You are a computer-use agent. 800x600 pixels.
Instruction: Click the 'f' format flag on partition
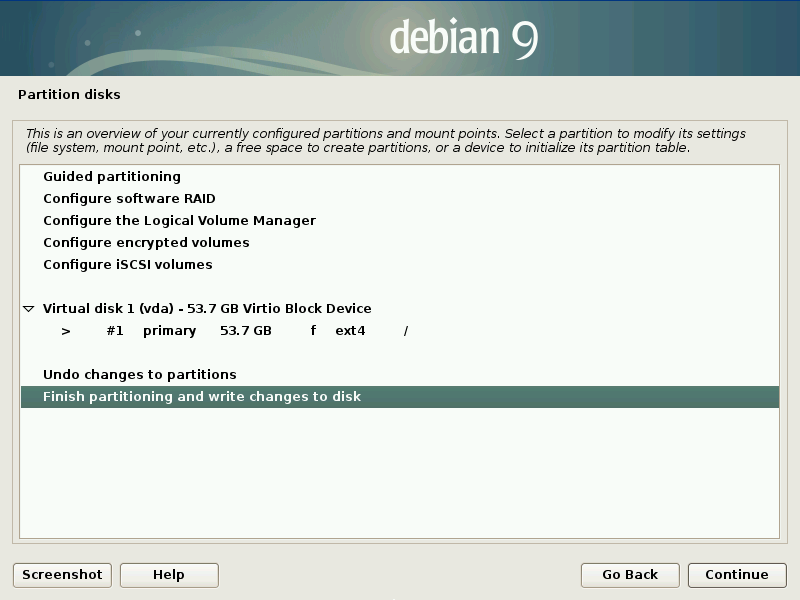click(313, 331)
